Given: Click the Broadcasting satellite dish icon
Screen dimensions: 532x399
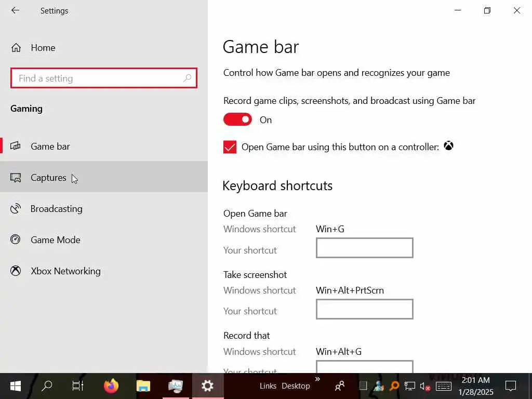Looking at the screenshot, I should [x=16, y=208].
